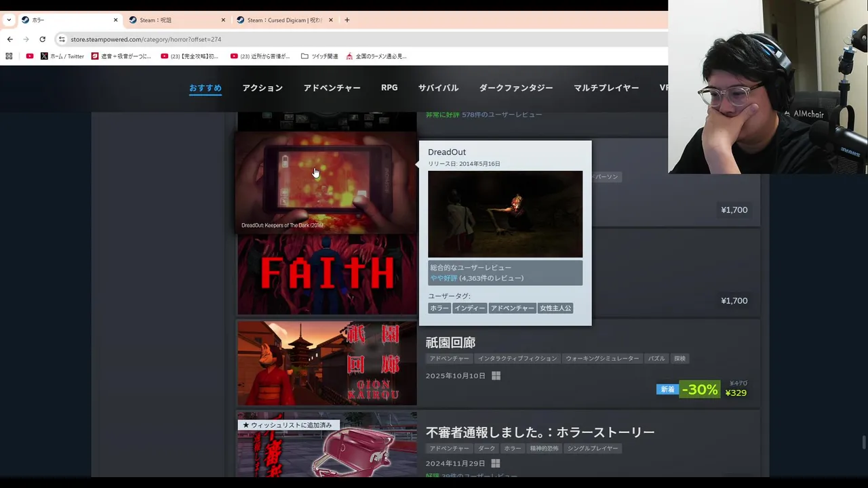868x488 pixels.
Task: Click 精神的恐怖 tag under 不審者通報しました
Action: (545, 449)
